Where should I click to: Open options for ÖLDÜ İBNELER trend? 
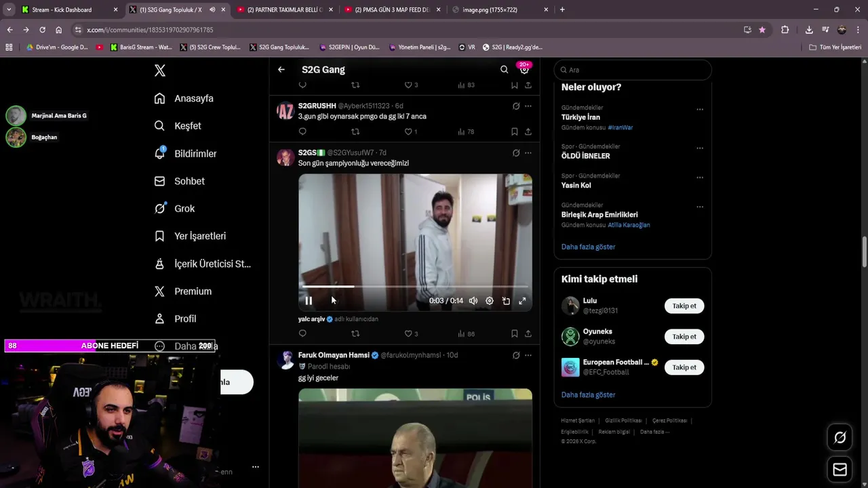tap(700, 148)
